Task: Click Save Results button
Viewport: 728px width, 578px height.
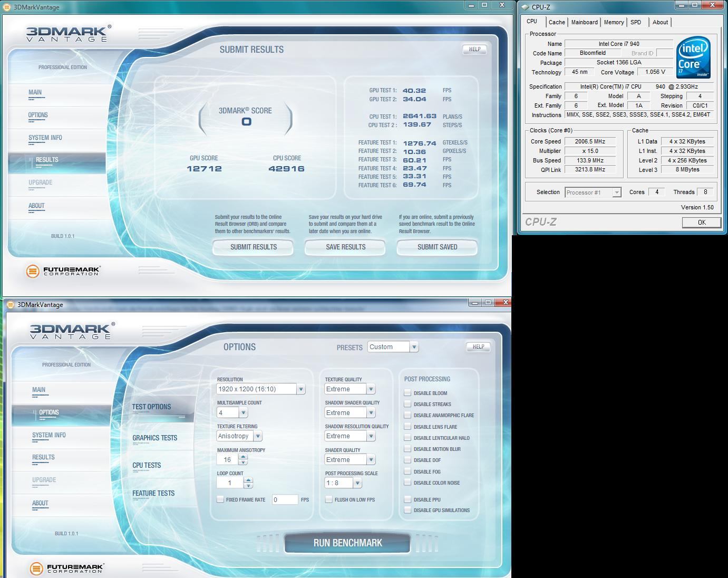Action: point(345,247)
